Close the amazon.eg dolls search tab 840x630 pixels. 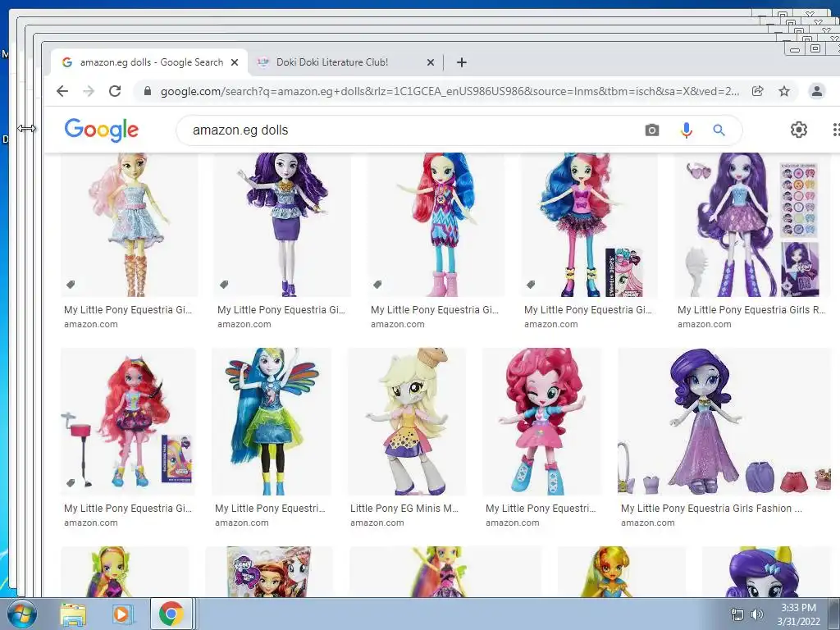(234, 62)
